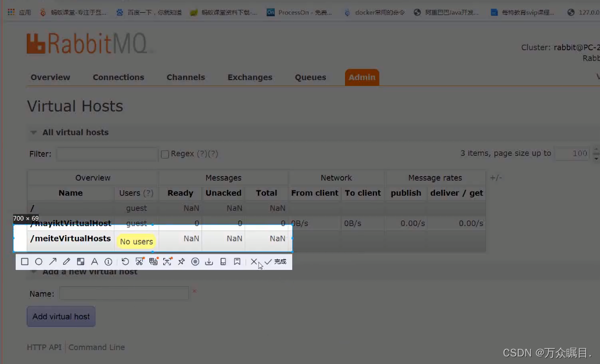The image size is (600, 364).
Task: Go to the Connections tab
Action: (118, 77)
